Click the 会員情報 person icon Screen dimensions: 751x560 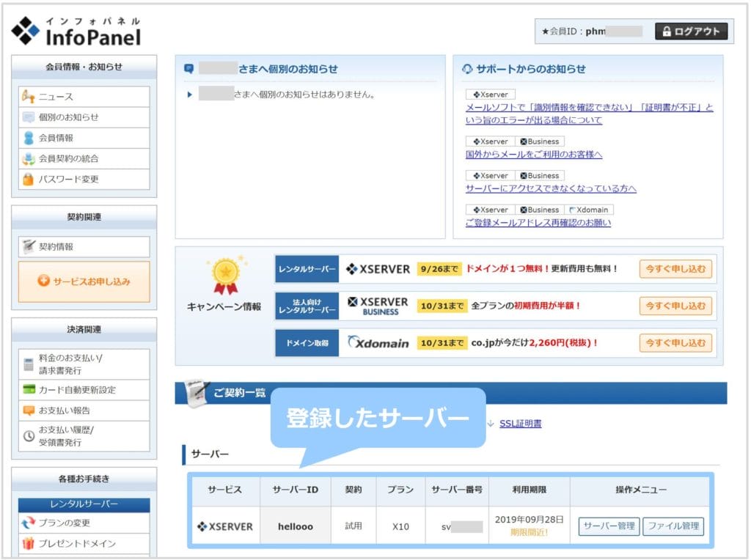tap(29, 138)
